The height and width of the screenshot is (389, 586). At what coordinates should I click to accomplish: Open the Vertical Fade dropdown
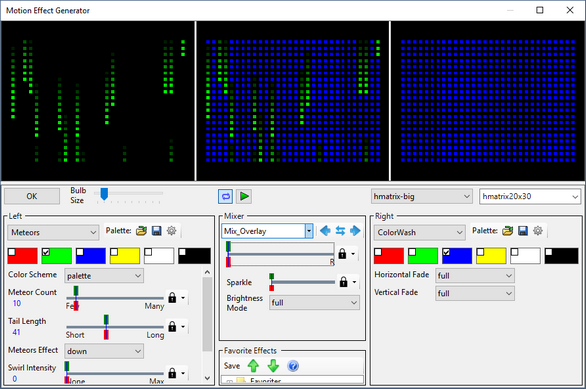tap(475, 293)
